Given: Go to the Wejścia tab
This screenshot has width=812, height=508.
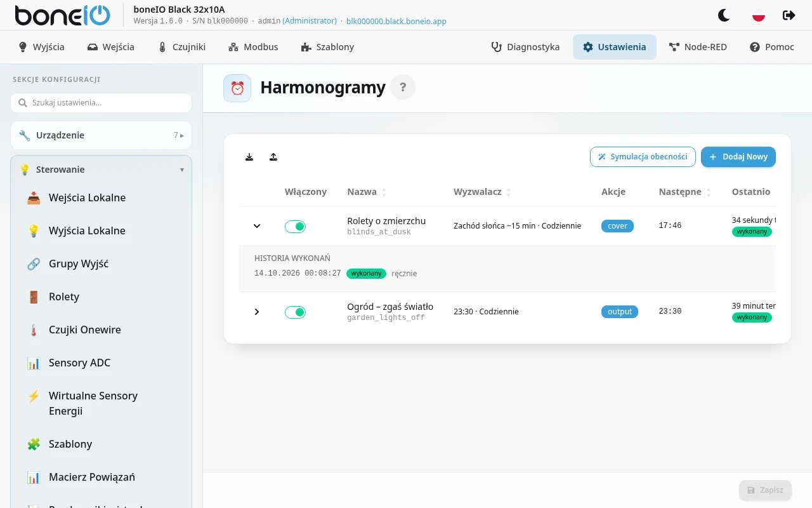Looking at the screenshot, I should pyautogui.click(x=111, y=47).
